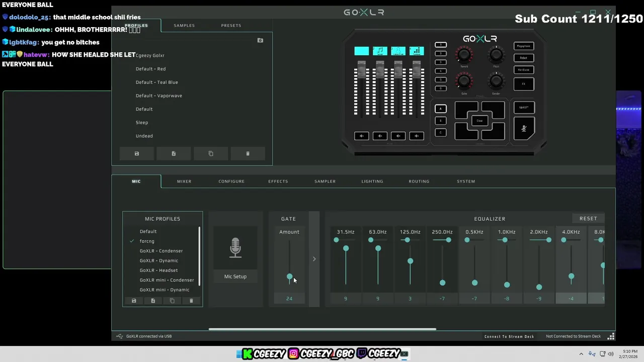Image resolution: width=644 pixels, height=362 pixels.
Task: Click Connect To Stream Deck
Action: point(509,336)
